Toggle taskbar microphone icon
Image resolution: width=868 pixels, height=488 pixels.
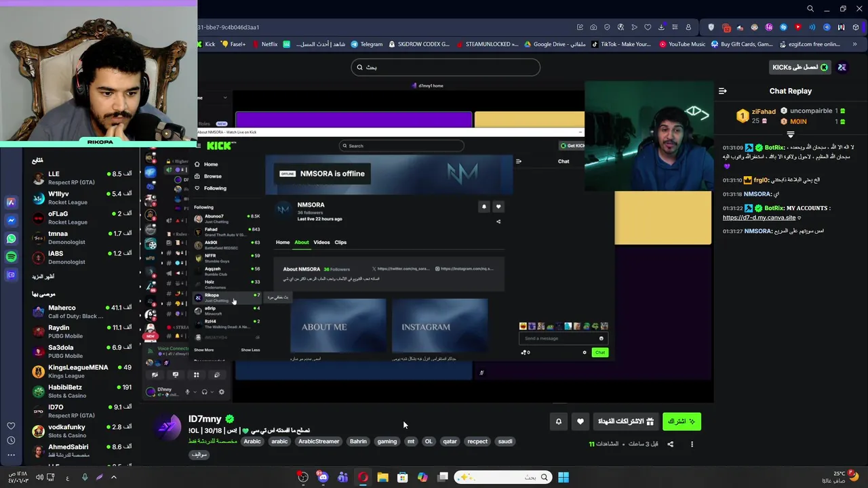click(85, 477)
